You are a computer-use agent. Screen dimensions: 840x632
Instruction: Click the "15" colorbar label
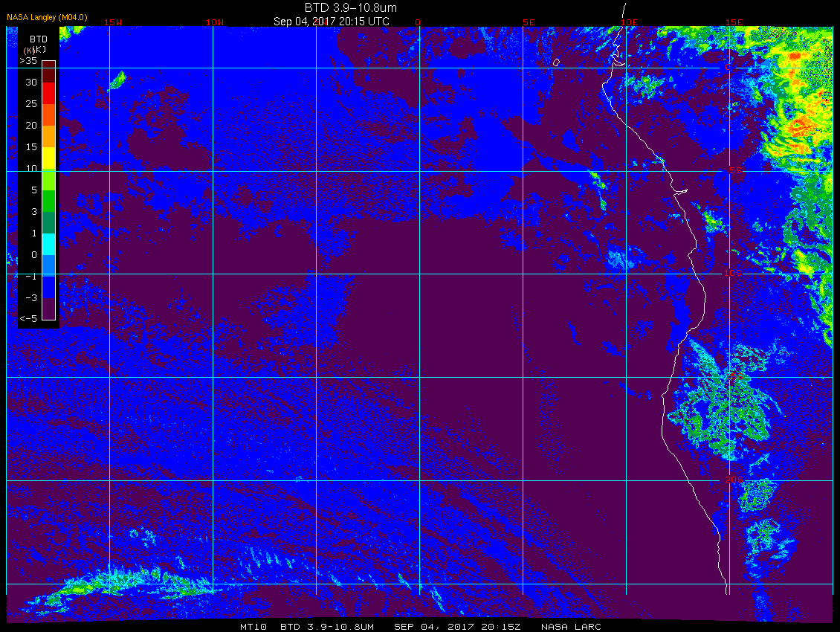point(32,147)
